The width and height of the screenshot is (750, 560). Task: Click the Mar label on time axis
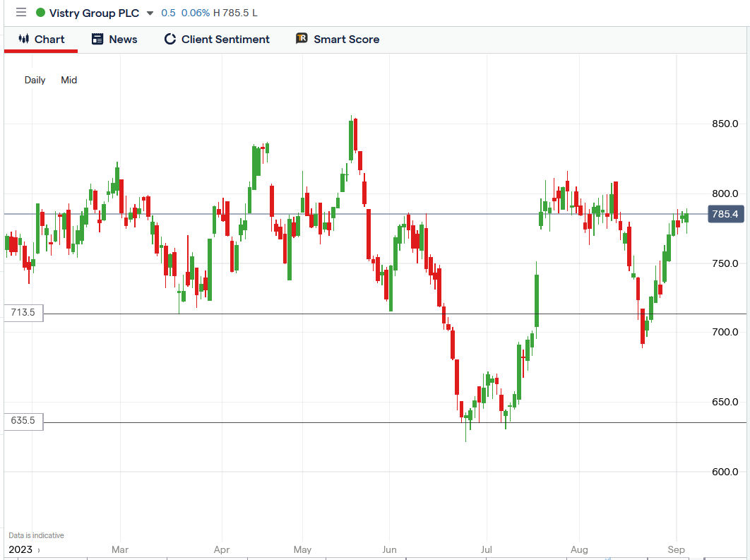click(120, 549)
